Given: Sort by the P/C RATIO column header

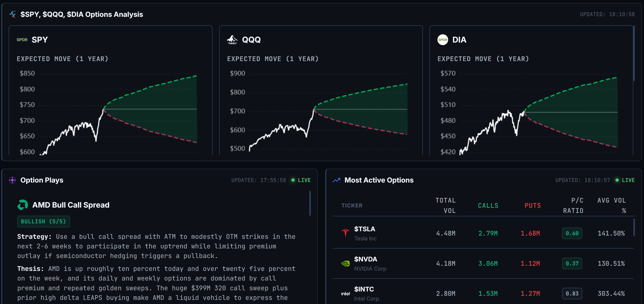Looking at the screenshot, I should point(573,205).
